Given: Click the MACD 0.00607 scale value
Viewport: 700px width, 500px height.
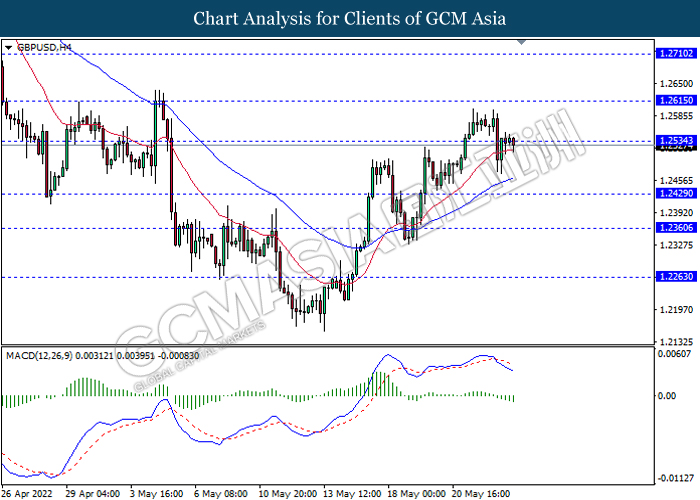Looking at the screenshot, I should pos(675,354).
